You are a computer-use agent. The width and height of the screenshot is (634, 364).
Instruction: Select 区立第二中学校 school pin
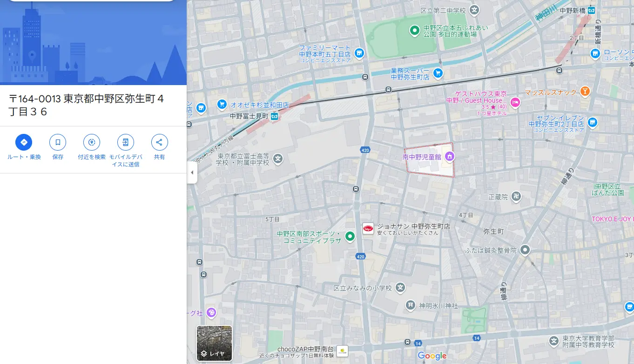click(474, 10)
